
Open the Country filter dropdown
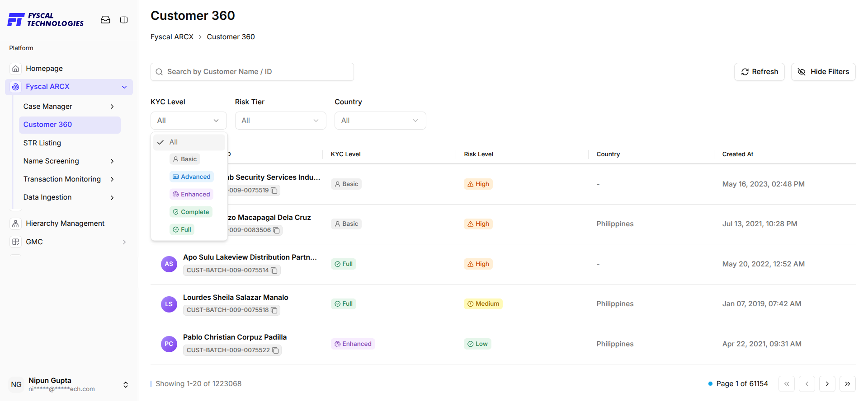(380, 121)
